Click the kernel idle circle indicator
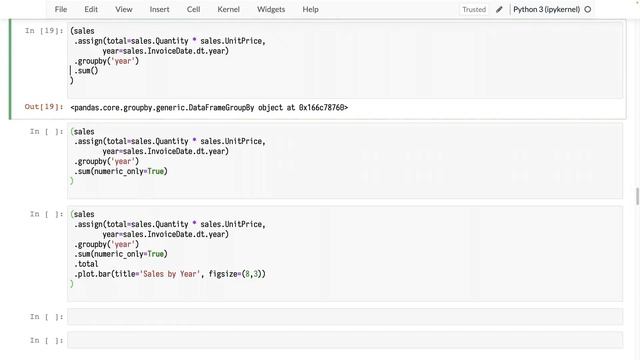This screenshot has height=360, width=640. [588, 9]
